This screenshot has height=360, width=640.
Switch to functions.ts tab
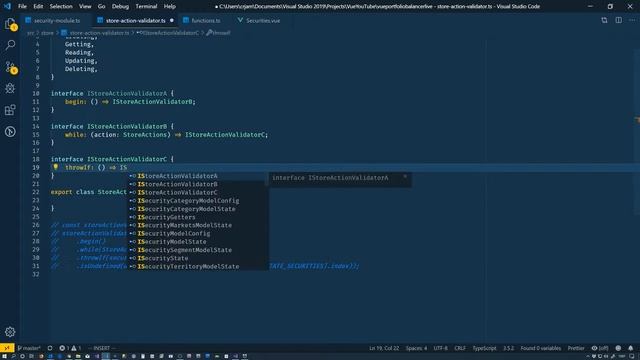[x=206, y=20]
